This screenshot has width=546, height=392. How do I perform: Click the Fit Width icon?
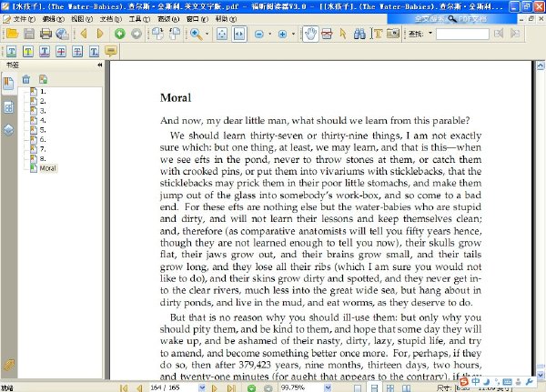point(239,34)
